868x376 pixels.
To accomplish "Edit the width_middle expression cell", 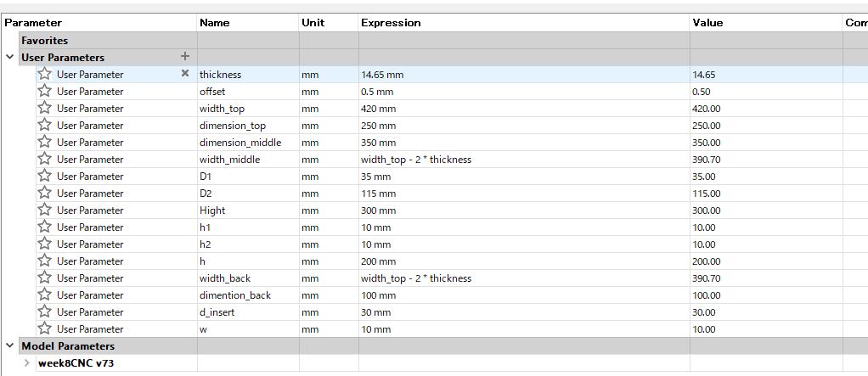I will (x=524, y=160).
